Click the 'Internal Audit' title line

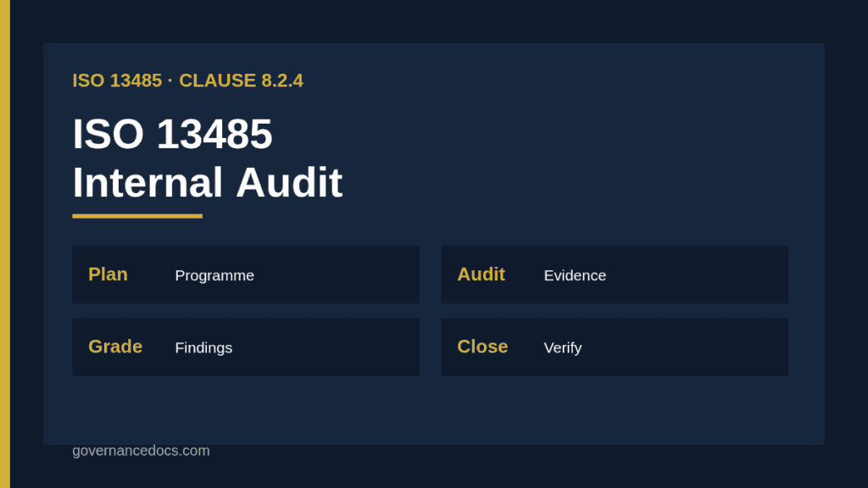(208, 182)
